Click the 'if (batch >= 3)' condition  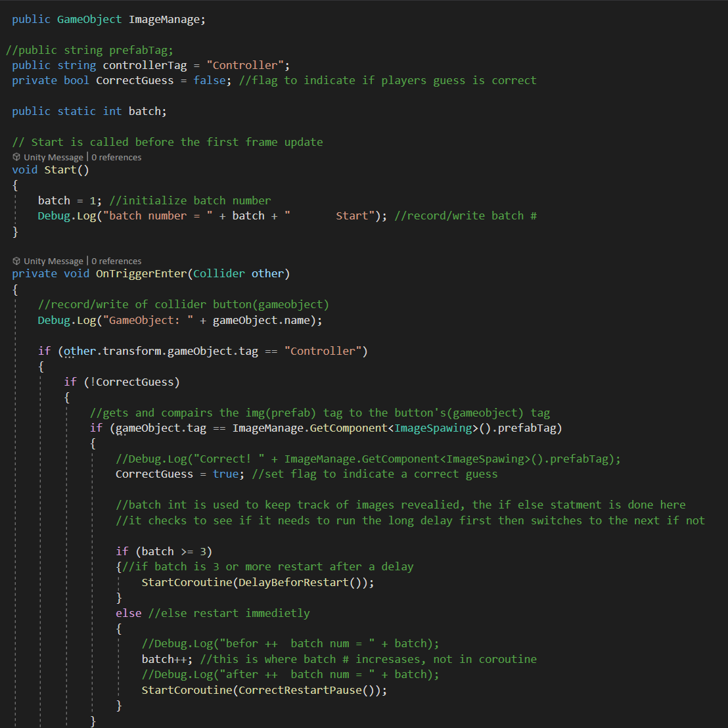(x=164, y=551)
